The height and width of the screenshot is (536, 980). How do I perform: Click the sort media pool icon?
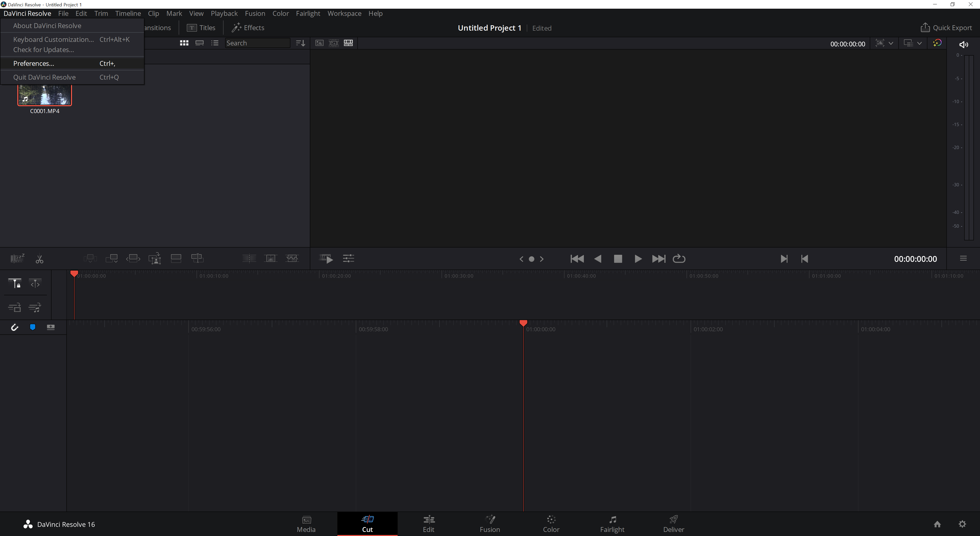pyautogui.click(x=300, y=43)
